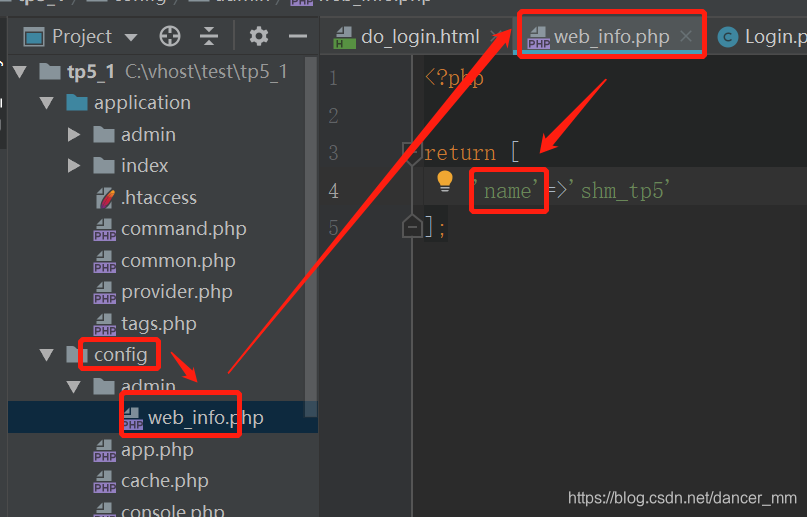This screenshot has height=517, width=807.
Task: Close the do_login.html tab
Action: click(x=495, y=36)
